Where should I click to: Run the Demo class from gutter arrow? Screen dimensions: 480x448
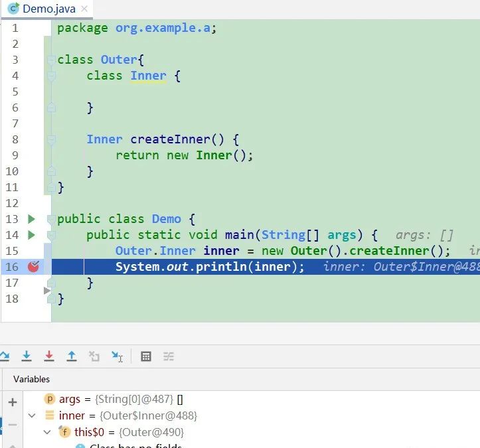[x=31, y=219]
